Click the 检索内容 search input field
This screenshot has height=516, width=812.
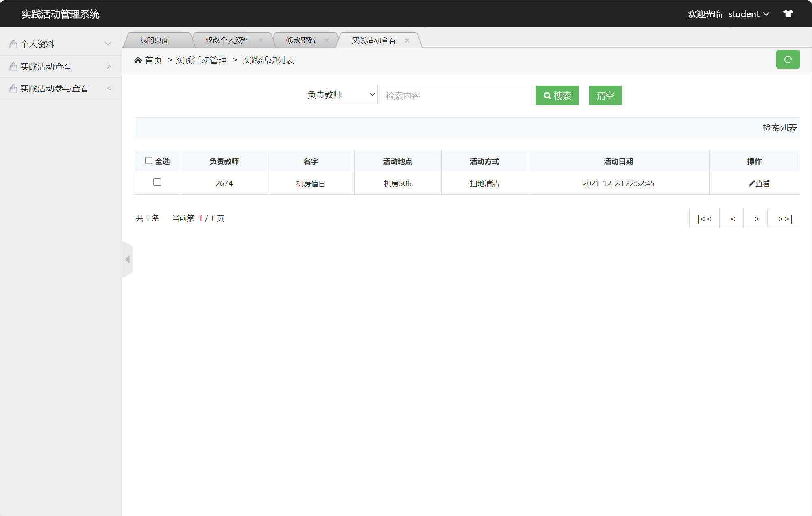click(x=456, y=95)
